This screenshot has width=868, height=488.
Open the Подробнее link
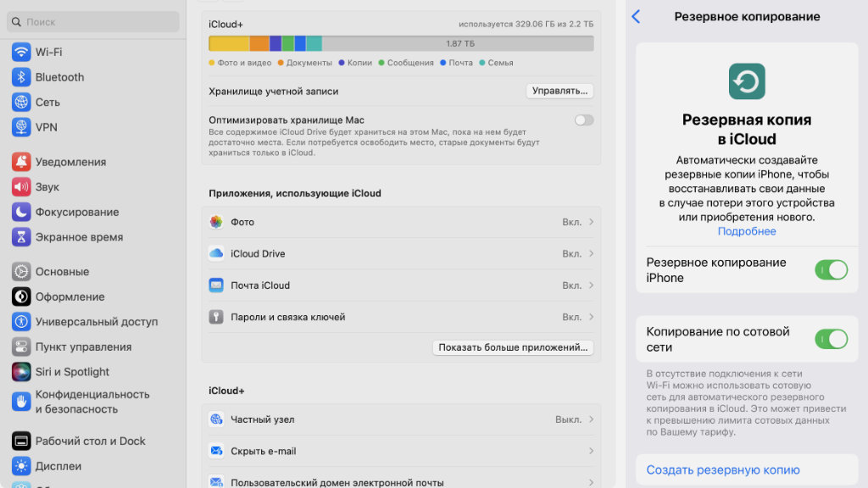pyautogui.click(x=747, y=231)
